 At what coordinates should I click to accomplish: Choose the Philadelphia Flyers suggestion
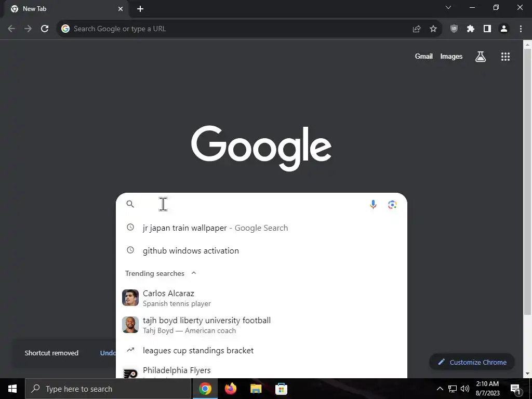click(x=261, y=371)
